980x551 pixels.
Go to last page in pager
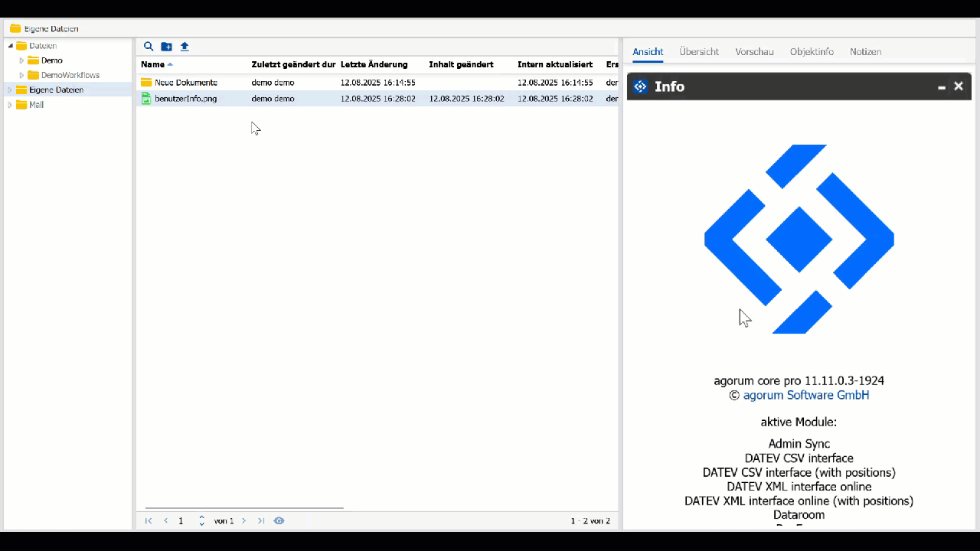pyautogui.click(x=261, y=521)
